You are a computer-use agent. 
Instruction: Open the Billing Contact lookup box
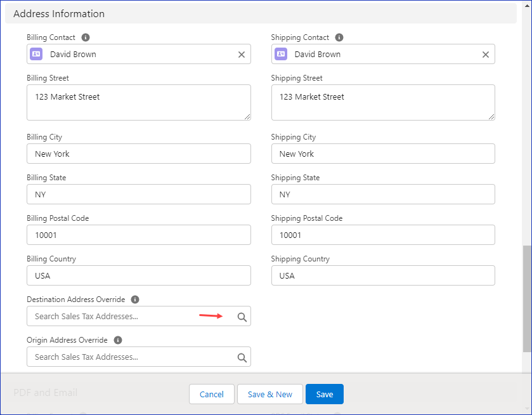(x=139, y=54)
